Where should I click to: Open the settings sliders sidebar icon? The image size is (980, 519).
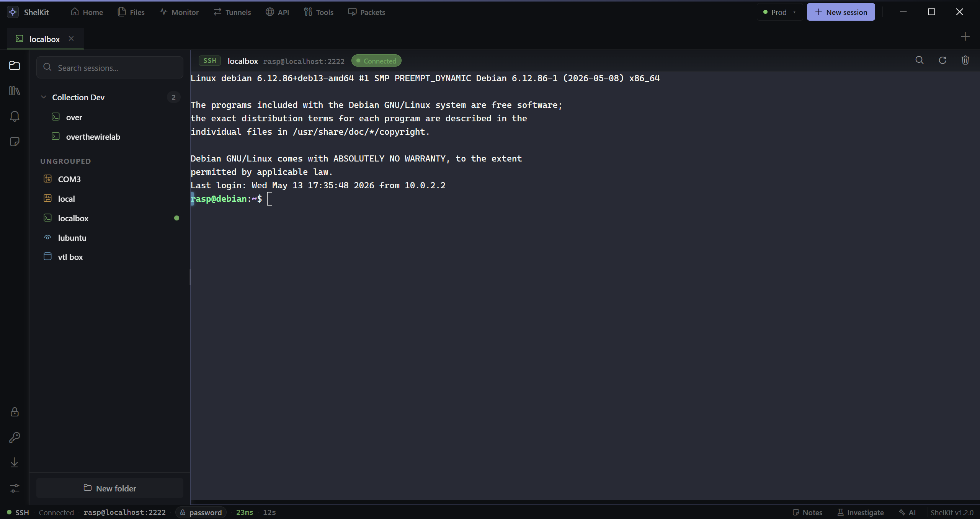15,488
